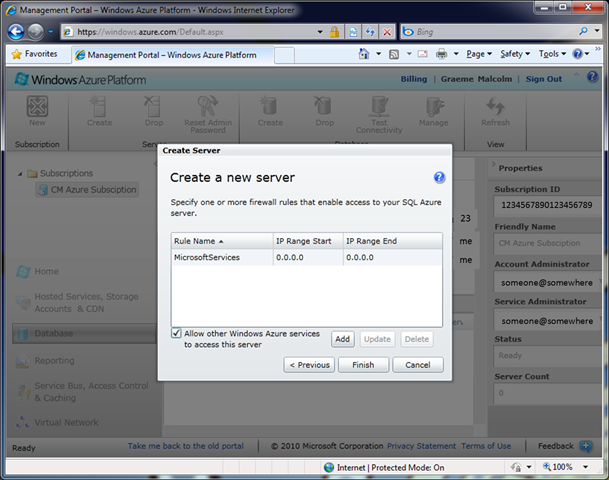Click the Sign Out link
This screenshot has width=609, height=480.
(543, 79)
